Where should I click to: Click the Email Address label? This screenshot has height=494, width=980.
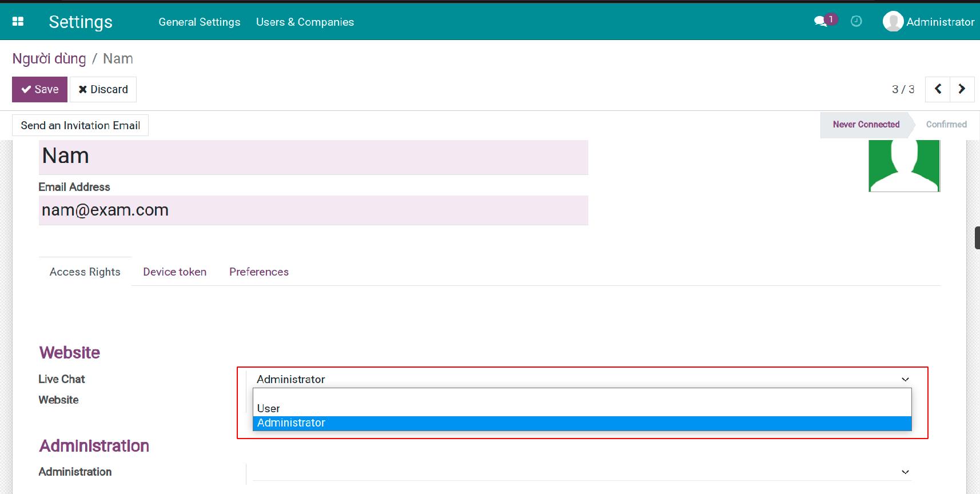tap(74, 187)
